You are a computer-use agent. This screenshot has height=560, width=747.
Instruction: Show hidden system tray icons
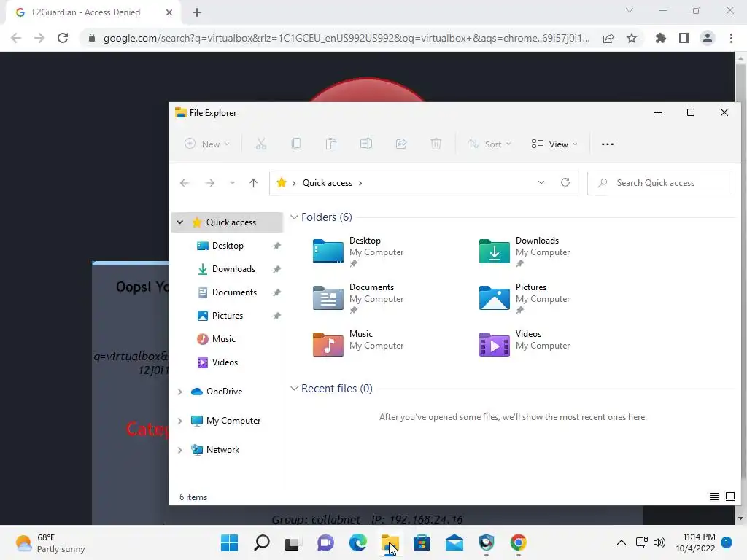point(622,542)
